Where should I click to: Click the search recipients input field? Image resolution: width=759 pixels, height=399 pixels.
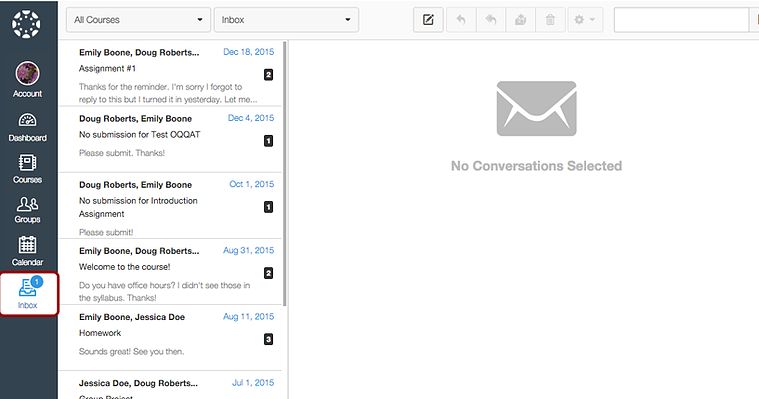pyautogui.click(x=681, y=20)
